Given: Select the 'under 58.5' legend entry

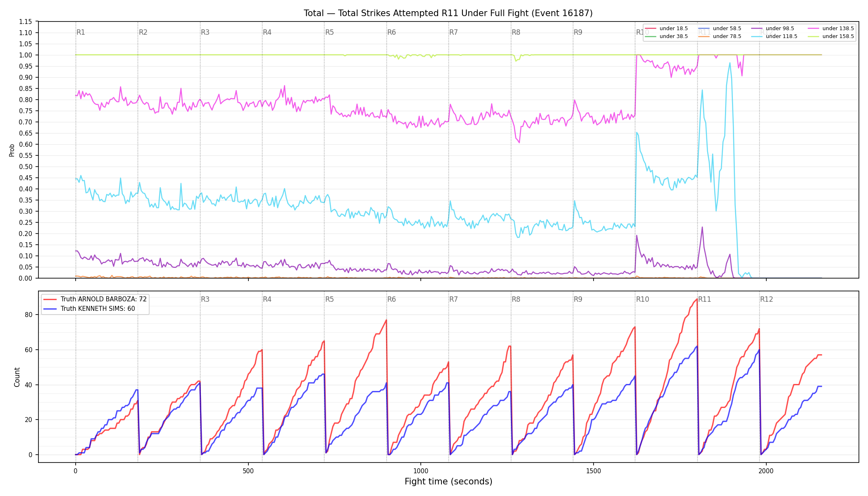Looking at the screenshot, I should pos(720,29).
